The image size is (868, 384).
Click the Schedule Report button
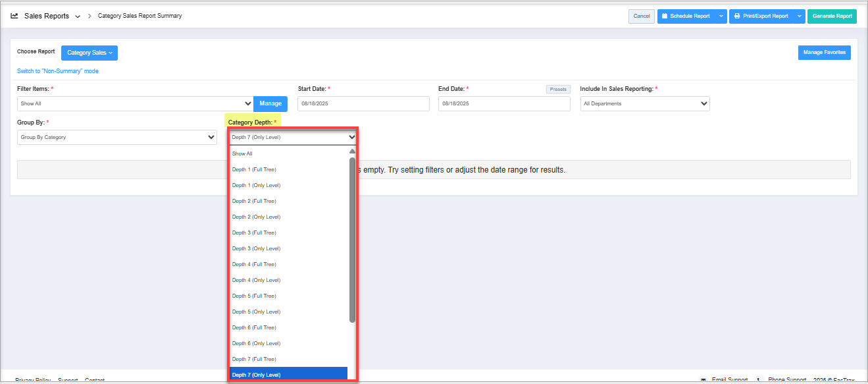686,16
